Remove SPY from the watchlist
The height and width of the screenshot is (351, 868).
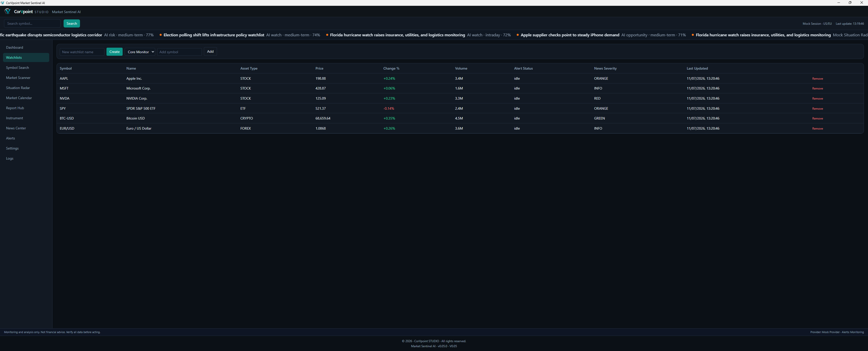818,109
